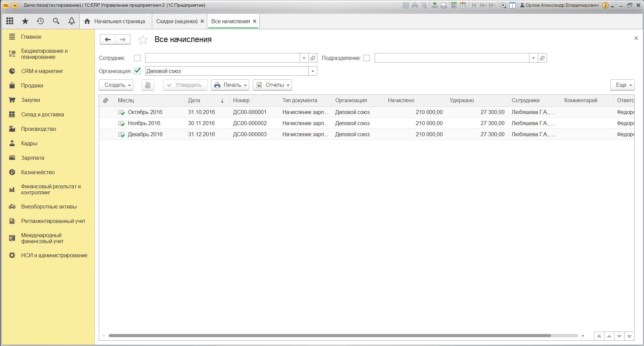
Task: Open the Подразделение field selection form button
Action: pos(542,58)
